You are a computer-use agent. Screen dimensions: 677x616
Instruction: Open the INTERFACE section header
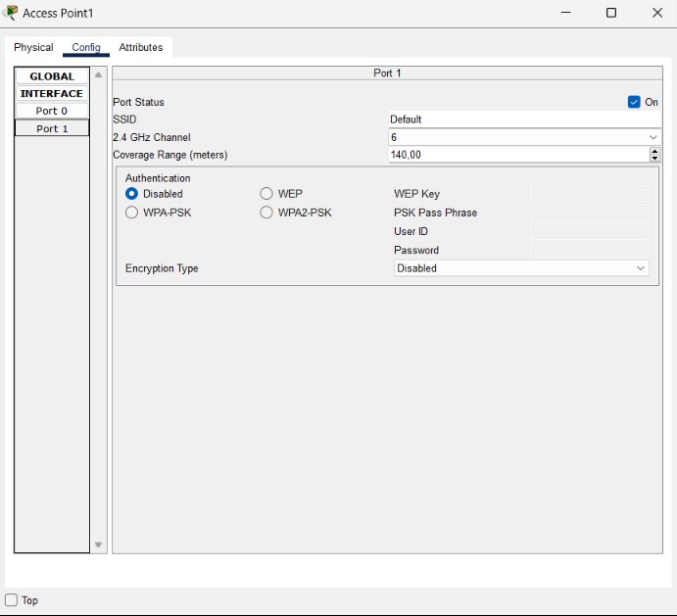tap(52, 94)
